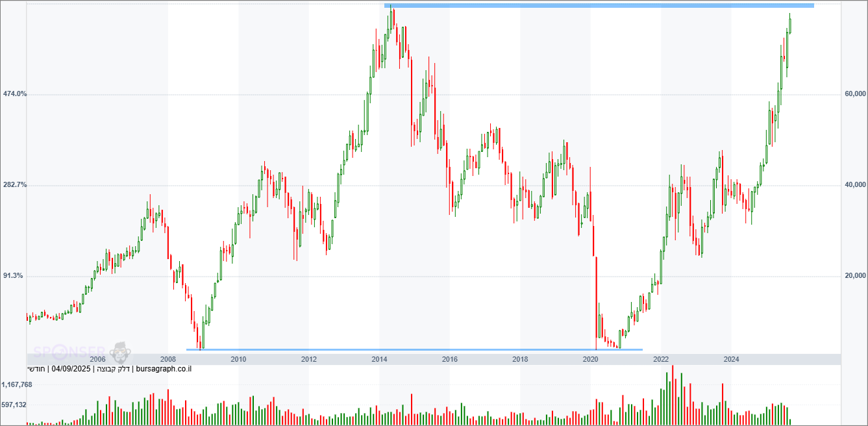Click the 2014 year marker on time axis
The image size is (868, 426).
379,359
